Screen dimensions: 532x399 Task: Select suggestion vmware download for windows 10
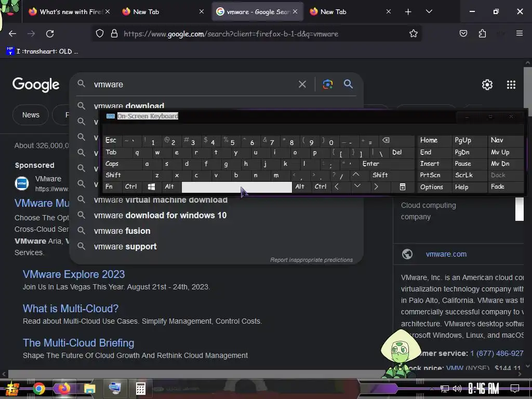[216, 215]
